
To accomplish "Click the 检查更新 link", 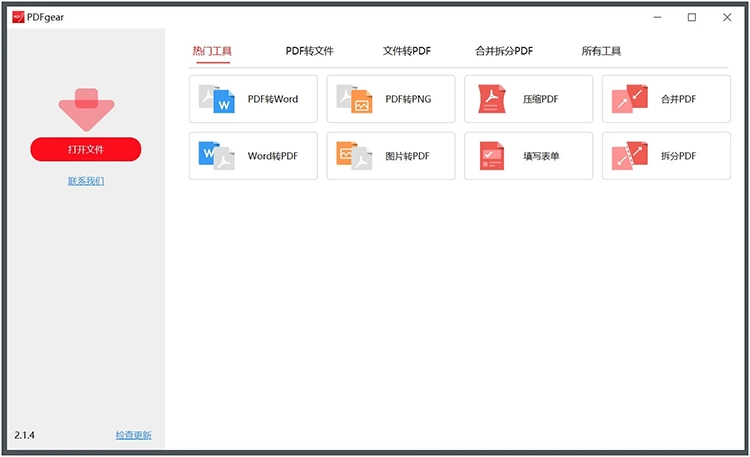I will click(133, 436).
